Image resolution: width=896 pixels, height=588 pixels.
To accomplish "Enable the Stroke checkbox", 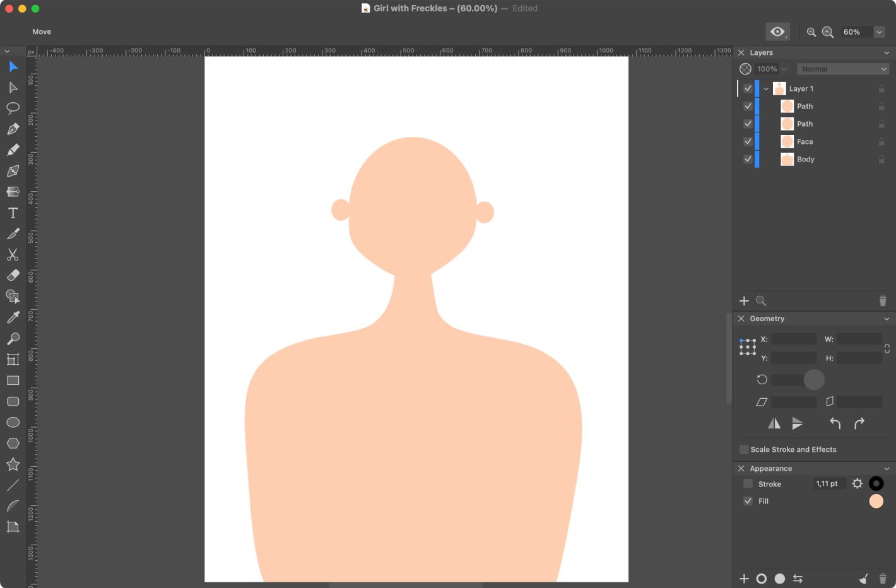I will tap(748, 484).
